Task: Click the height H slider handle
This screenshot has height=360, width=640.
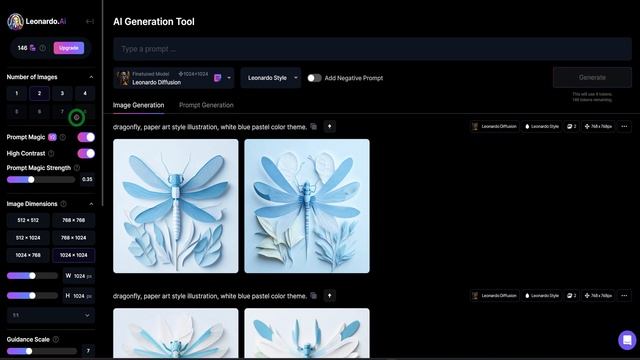Action: coord(32,296)
